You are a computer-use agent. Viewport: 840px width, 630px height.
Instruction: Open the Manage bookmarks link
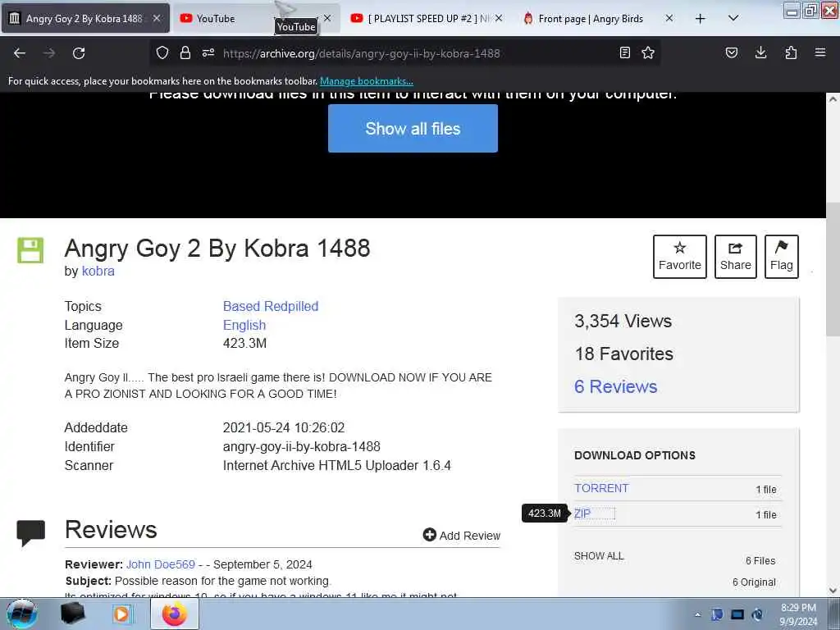tap(367, 81)
